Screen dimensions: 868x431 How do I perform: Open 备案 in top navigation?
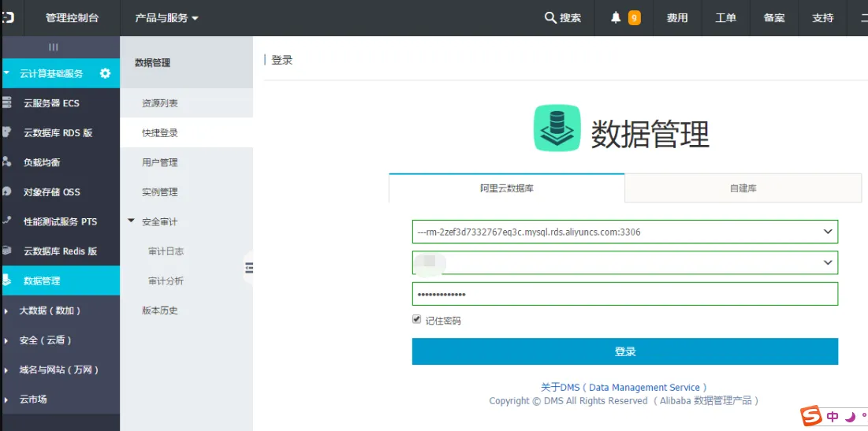click(774, 17)
